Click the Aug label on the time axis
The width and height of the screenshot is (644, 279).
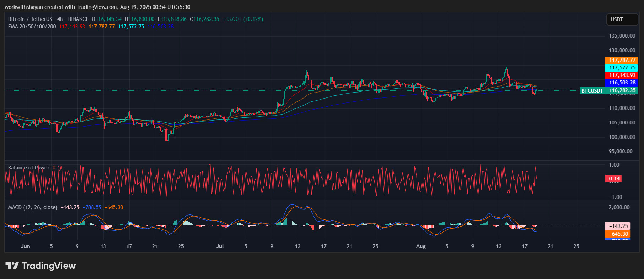(421, 246)
